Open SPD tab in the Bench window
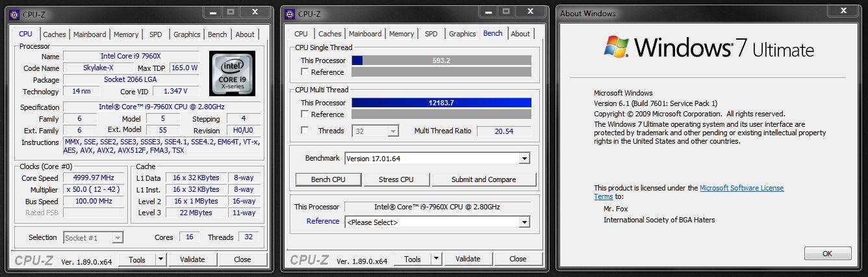Viewport: 868px width, 277px height. click(x=431, y=34)
